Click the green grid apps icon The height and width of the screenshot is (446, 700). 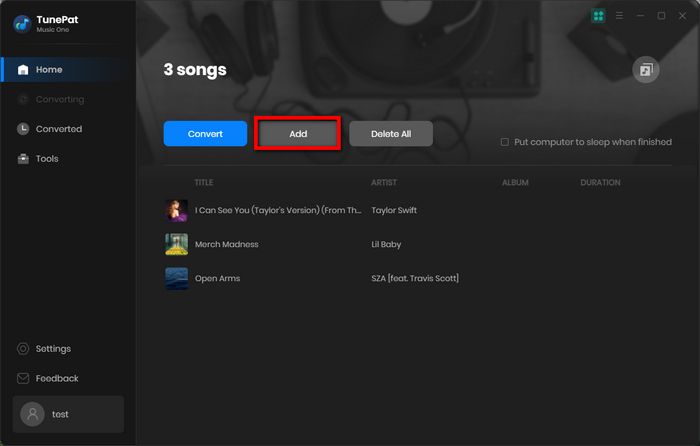click(x=598, y=16)
